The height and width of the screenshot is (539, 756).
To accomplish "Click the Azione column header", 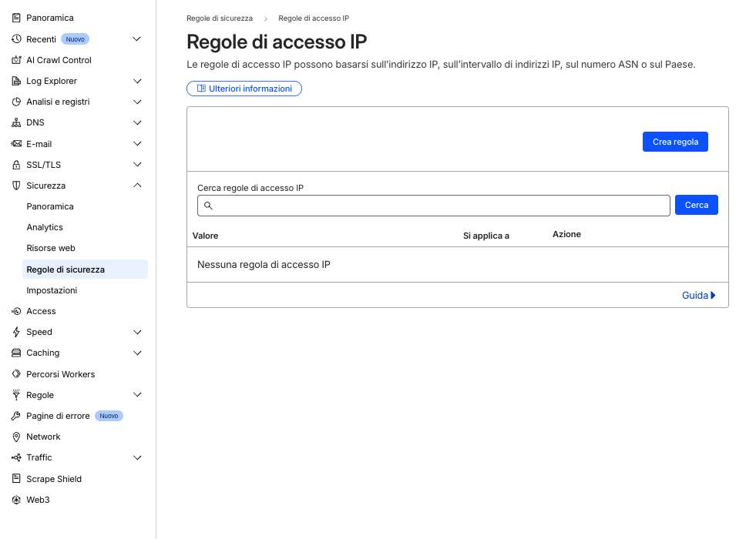I will coord(566,234).
